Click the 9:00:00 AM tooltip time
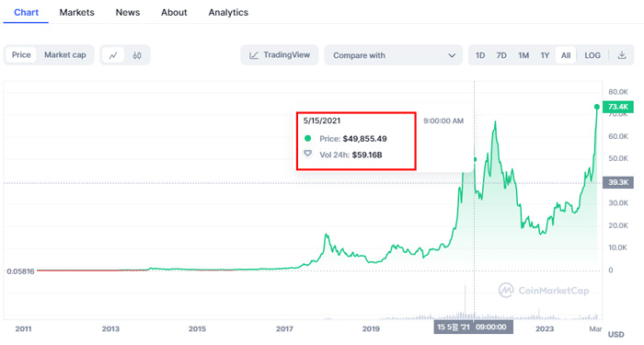The width and height of the screenshot is (644, 345). click(x=443, y=121)
